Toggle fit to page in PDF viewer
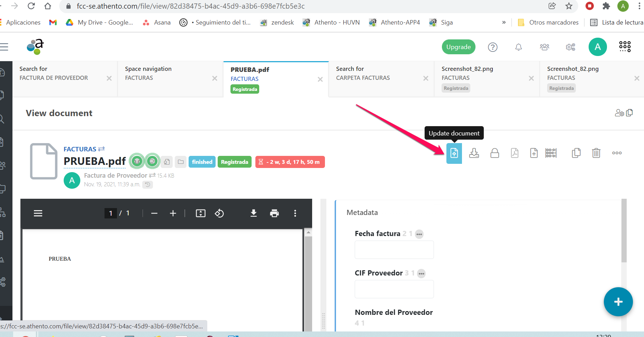Image resolution: width=644 pixels, height=337 pixels. (200, 213)
